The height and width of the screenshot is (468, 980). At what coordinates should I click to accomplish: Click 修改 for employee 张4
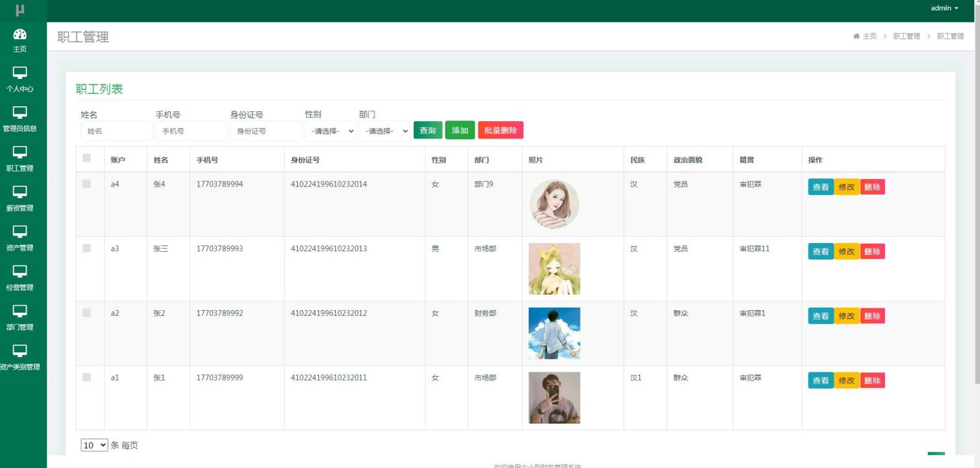(846, 187)
